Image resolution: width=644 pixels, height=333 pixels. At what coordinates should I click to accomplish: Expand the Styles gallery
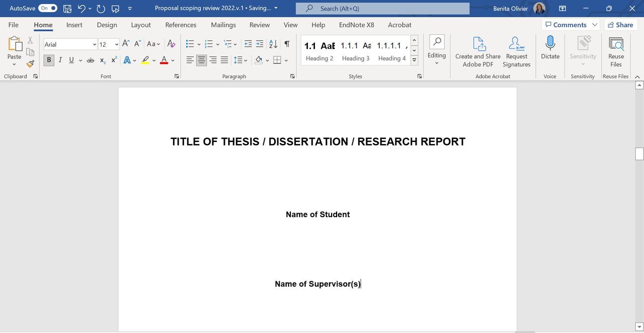point(414,60)
